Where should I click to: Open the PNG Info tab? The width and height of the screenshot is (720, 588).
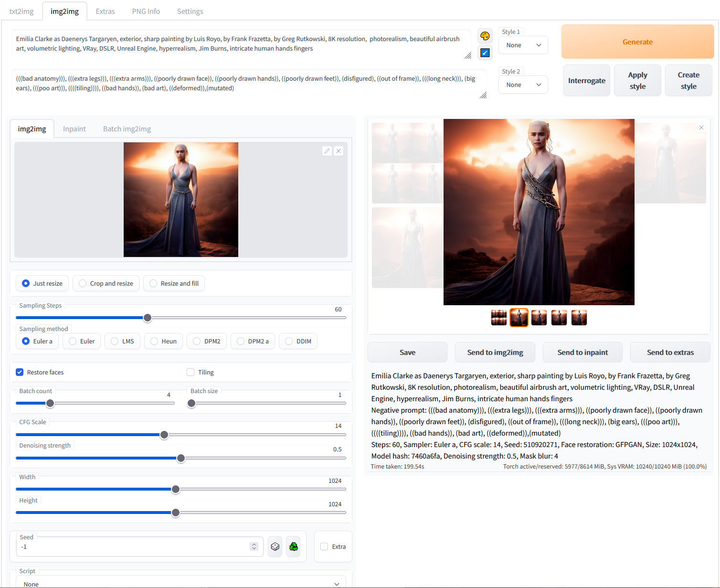coord(146,11)
